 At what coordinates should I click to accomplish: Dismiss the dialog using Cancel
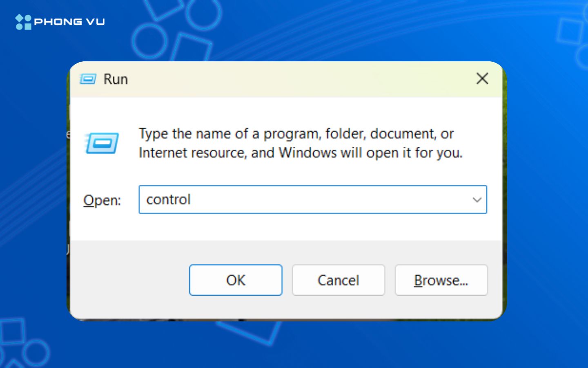(x=338, y=280)
